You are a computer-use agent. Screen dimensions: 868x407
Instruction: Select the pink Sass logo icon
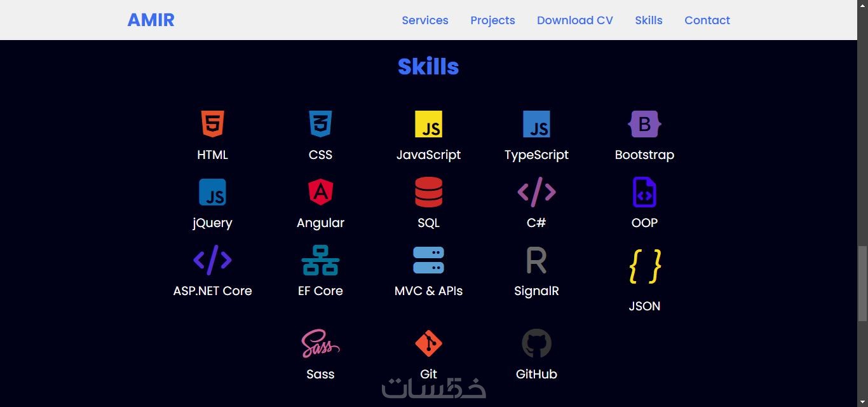320,343
